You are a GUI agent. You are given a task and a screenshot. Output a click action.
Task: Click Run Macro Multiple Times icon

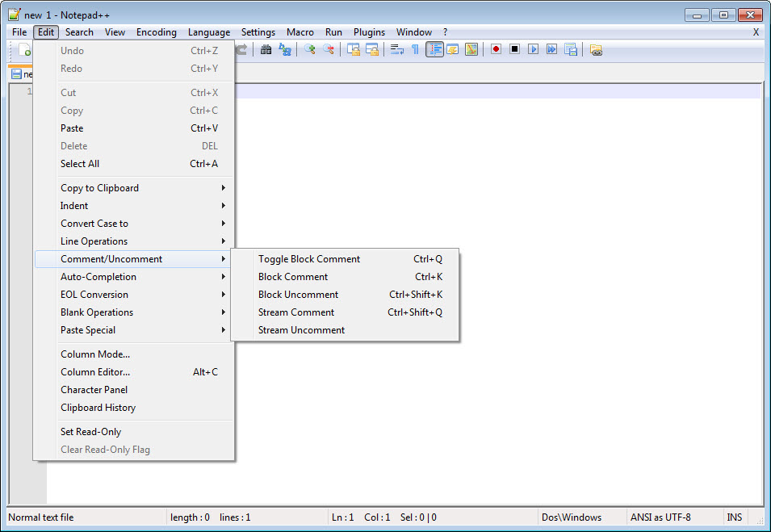(x=552, y=49)
